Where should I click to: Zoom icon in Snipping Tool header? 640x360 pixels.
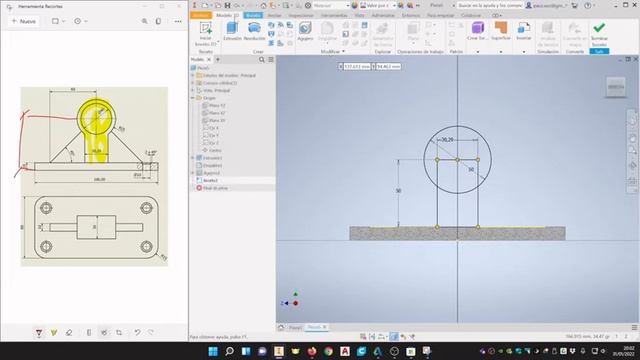(144, 21)
